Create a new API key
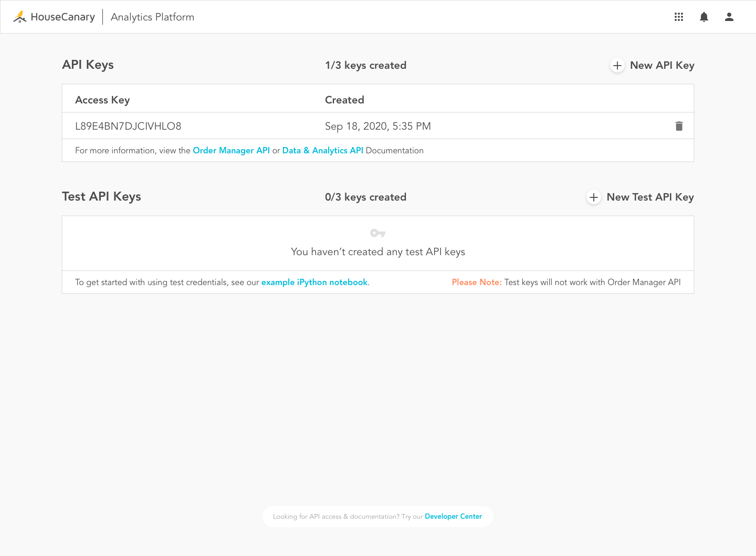Viewport: 756px width, 556px height. pyautogui.click(x=662, y=65)
